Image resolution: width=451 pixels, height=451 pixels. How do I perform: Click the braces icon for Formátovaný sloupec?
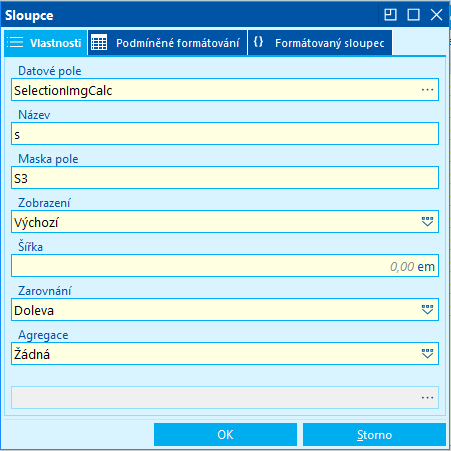(x=258, y=42)
